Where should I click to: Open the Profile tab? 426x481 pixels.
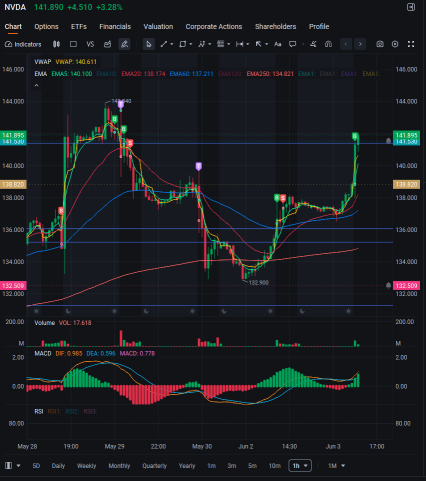coord(319,27)
